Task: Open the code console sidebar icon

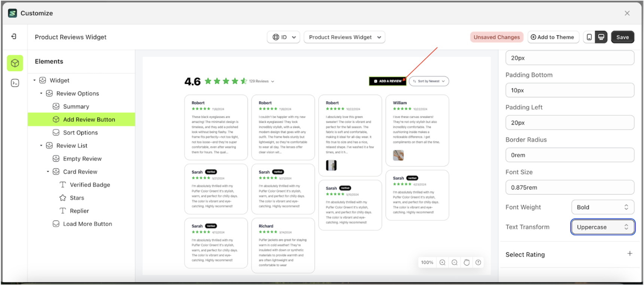Action: pyautogui.click(x=15, y=83)
